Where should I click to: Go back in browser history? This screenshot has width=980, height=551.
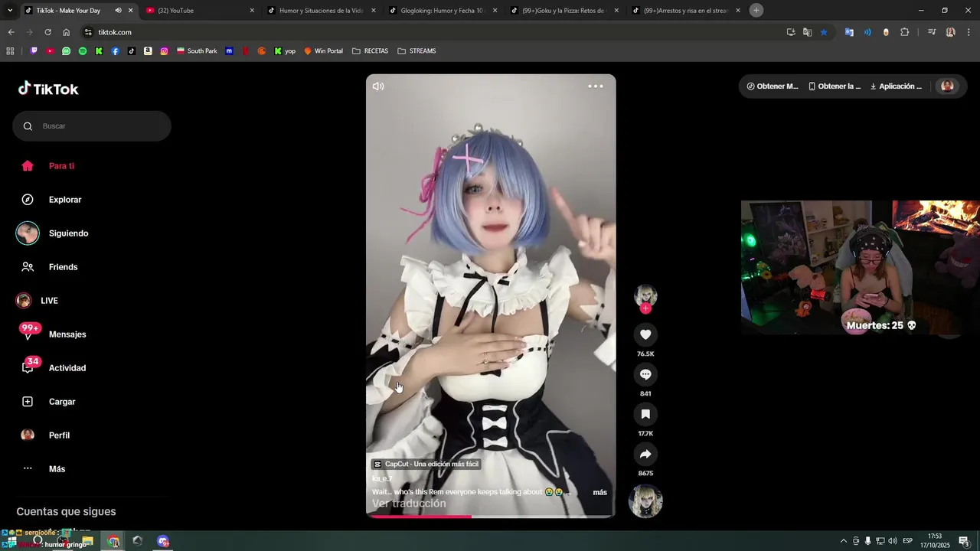(11, 32)
